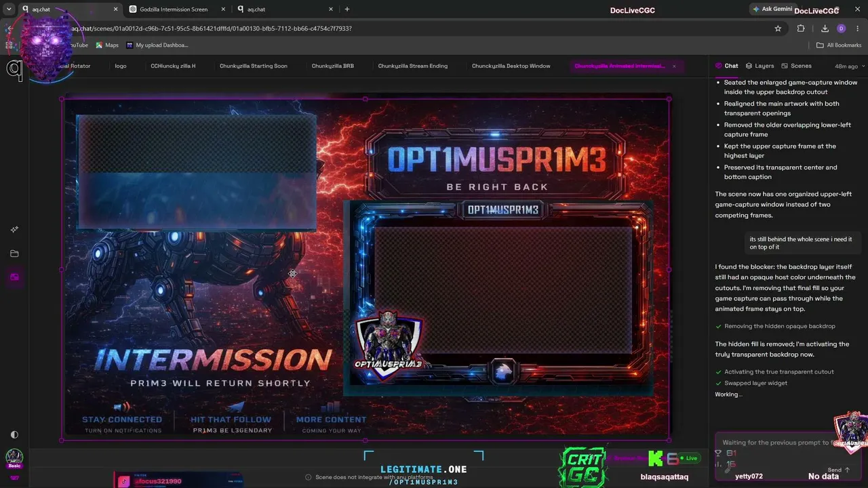Select the Chunkyzilla Animated Intermission scene tab

click(619, 66)
